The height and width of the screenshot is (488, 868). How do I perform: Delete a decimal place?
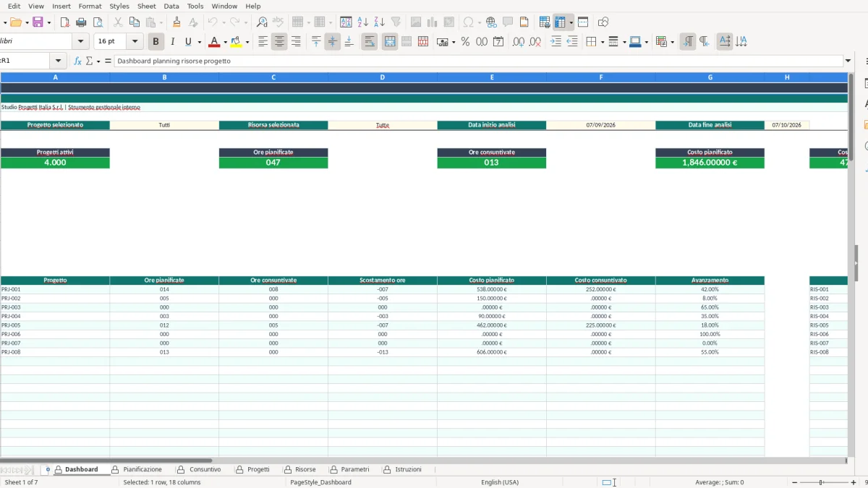point(535,42)
